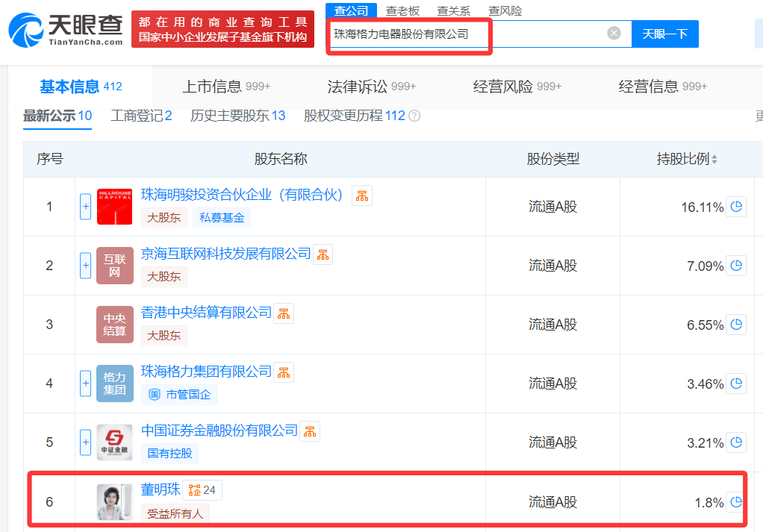
Task: Click the 大股东 tag under 珠海明骏
Action: coord(164,218)
